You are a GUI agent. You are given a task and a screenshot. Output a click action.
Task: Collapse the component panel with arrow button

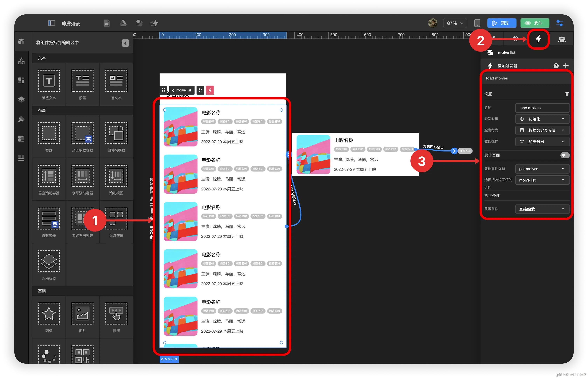(125, 43)
